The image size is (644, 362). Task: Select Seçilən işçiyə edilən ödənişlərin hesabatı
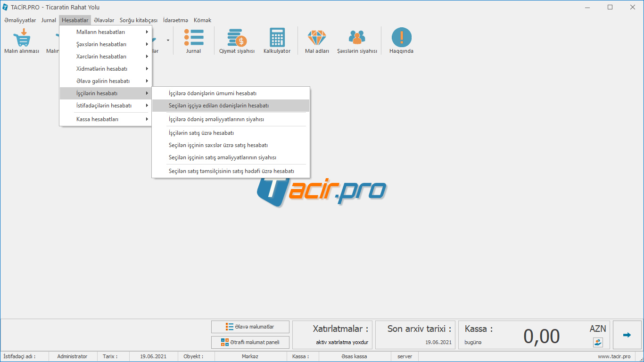(219, 106)
